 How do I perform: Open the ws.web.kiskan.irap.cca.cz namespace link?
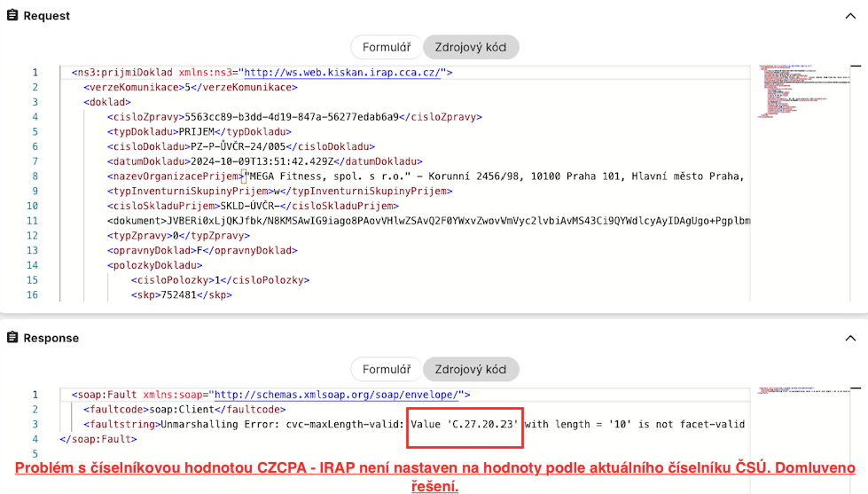click(342, 73)
